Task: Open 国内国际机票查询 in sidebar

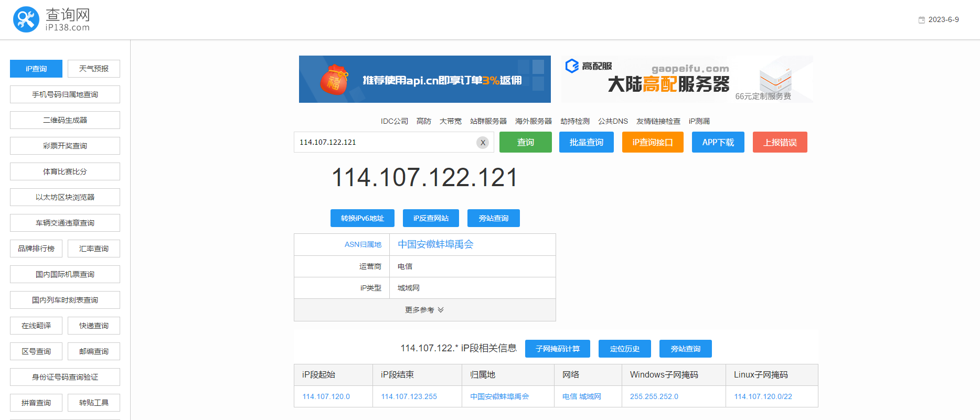Action: click(65, 274)
